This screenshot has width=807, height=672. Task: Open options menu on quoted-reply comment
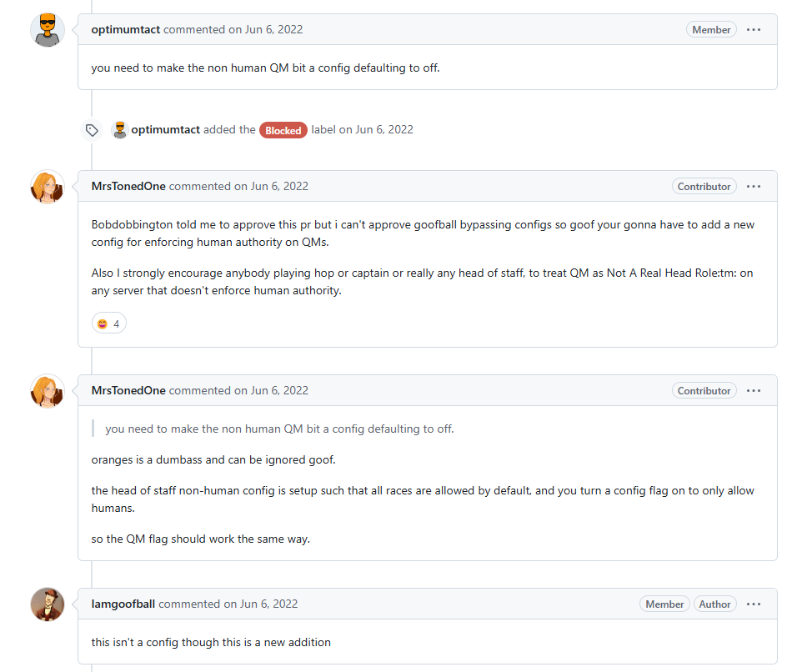(754, 390)
